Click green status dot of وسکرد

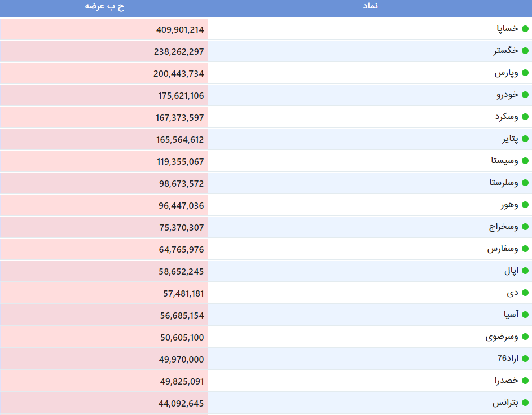click(525, 117)
